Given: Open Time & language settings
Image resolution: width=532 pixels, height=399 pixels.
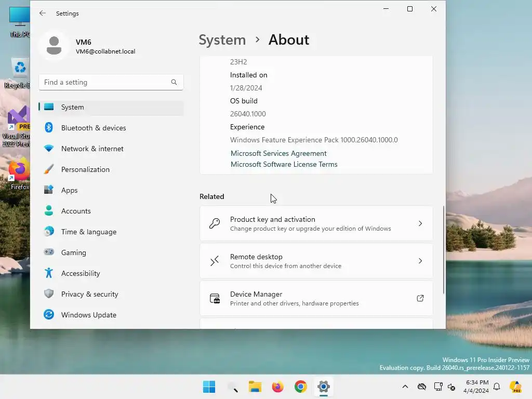Looking at the screenshot, I should point(111,232).
